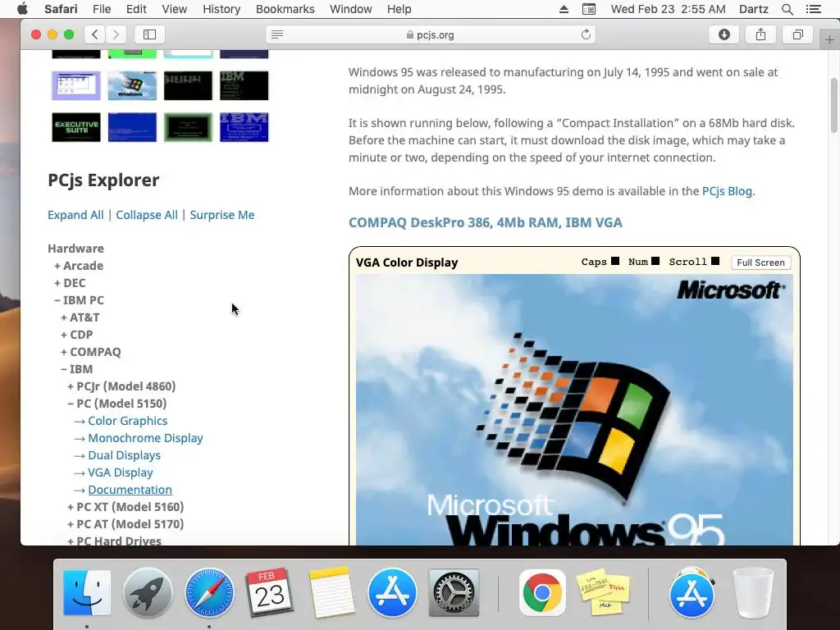Click the Windows 95 logo thumbnail
The image size is (840, 630).
click(132, 85)
